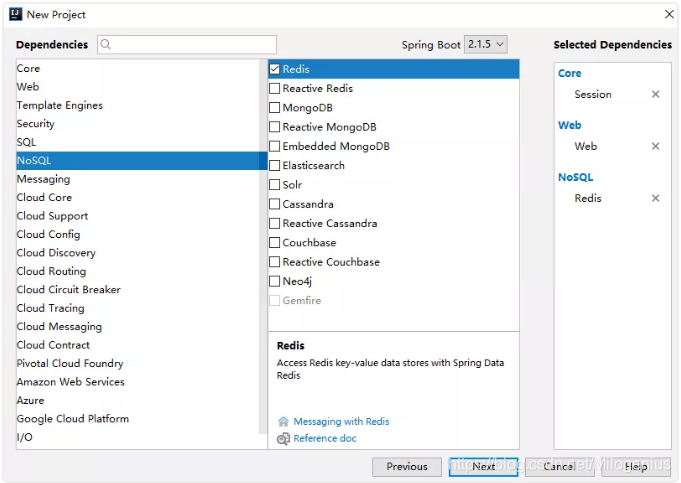Image resolution: width=681 pixels, height=483 pixels.
Task: Remove Session from selected dependencies
Action: [655, 94]
